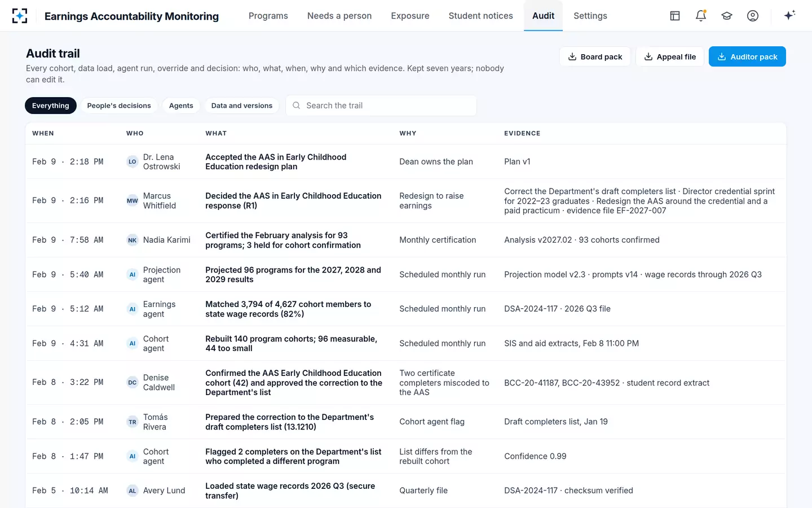This screenshot has width=812, height=508.
Task: Click Dr. Lena Ostrowski's LO avatar
Action: pos(133,161)
